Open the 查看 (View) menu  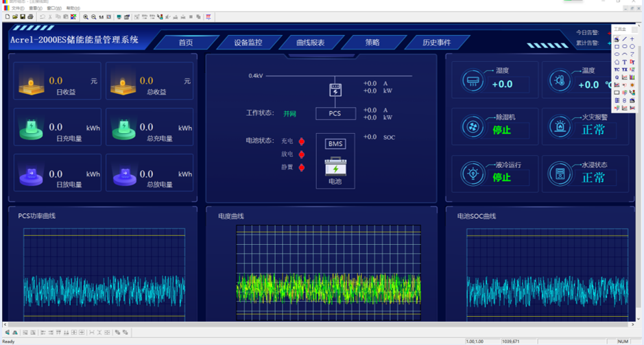(x=36, y=8)
